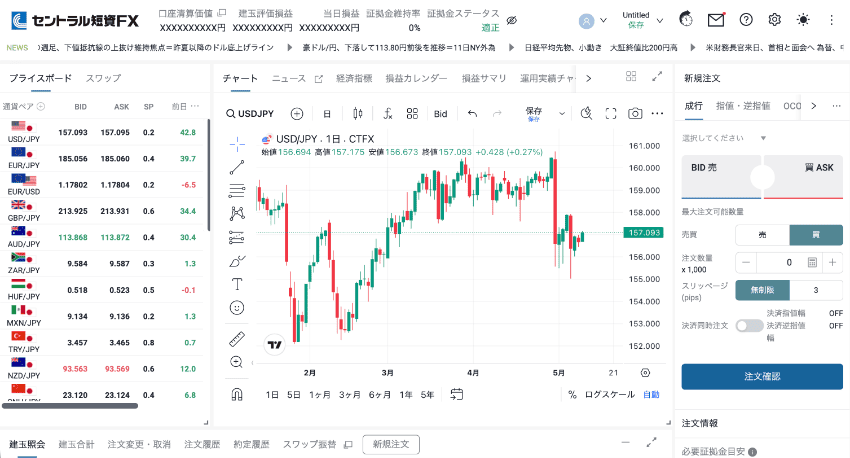
Task: Toggle 自動 auto scale
Action: tap(651, 395)
